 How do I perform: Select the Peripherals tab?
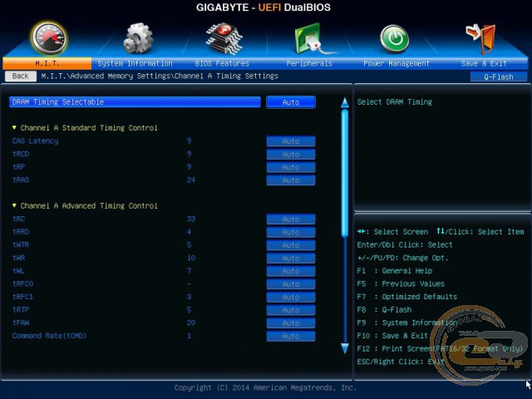click(x=309, y=63)
